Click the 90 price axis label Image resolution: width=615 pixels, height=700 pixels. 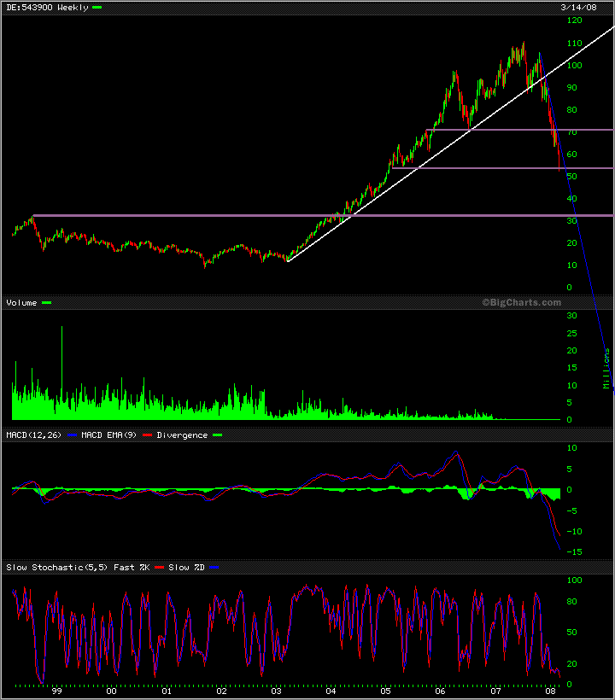click(x=571, y=88)
